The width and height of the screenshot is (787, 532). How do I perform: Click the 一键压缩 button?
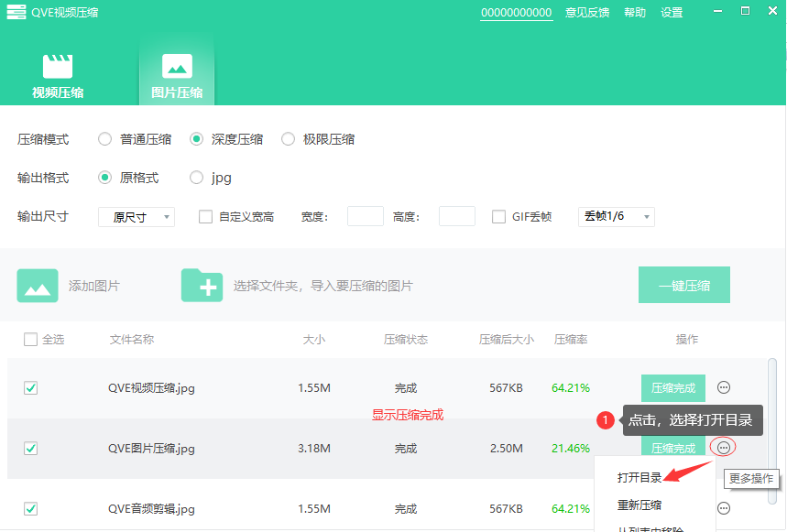[684, 285]
